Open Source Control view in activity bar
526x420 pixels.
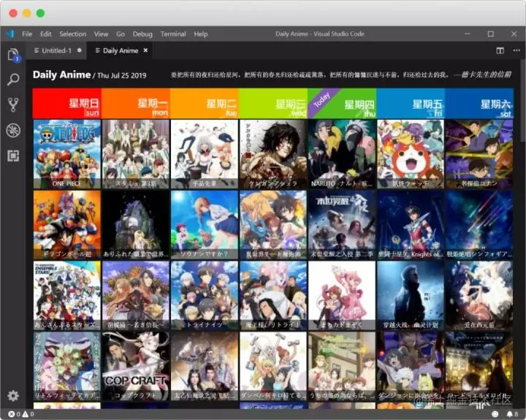tap(13, 104)
